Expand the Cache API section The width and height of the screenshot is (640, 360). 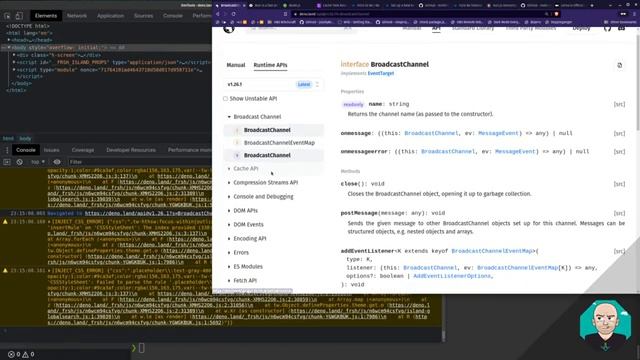tap(229, 169)
